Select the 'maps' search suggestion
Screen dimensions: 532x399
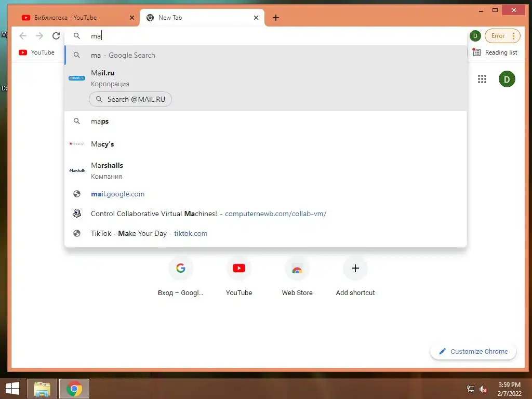click(x=265, y=121)
